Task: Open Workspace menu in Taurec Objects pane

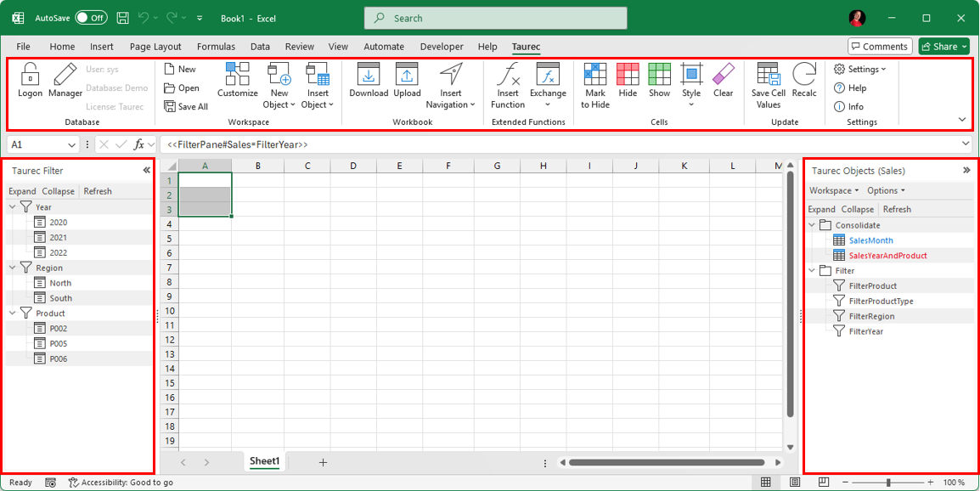Action: coord(834,190)
